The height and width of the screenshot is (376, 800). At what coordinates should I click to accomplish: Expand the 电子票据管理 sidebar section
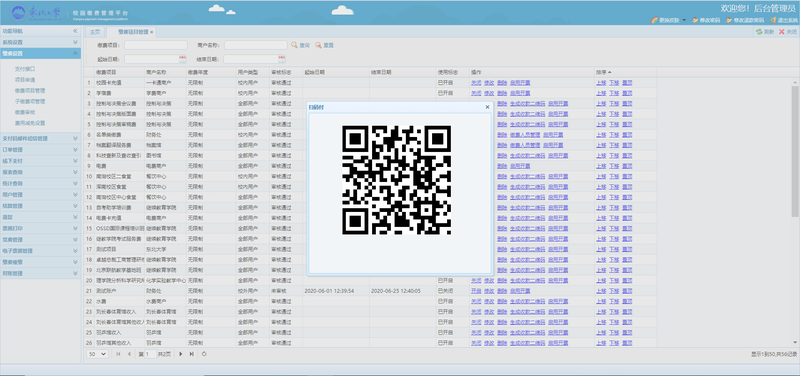coord(75,251)
